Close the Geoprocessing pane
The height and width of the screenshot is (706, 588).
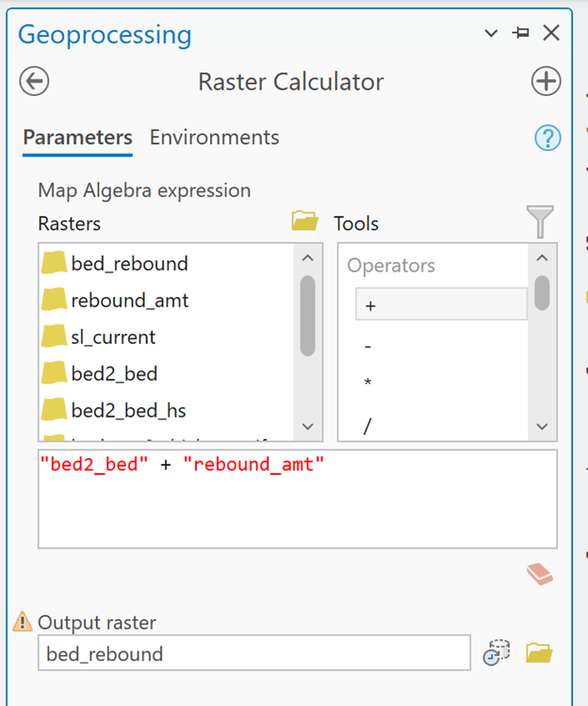(551, 33)
